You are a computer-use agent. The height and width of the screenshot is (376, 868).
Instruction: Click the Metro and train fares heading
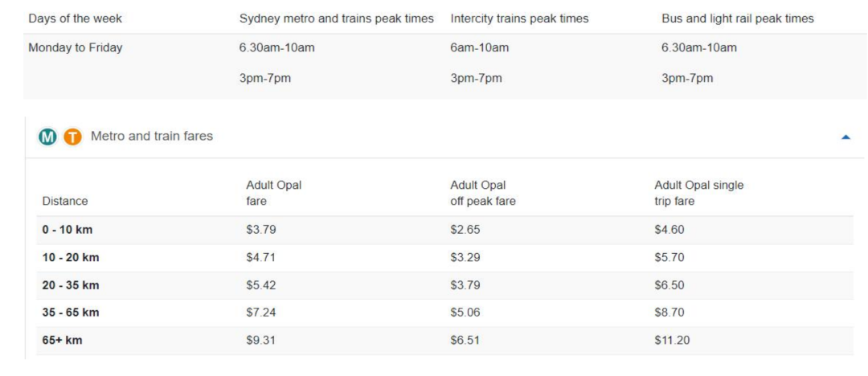click(x=152, y=136)
